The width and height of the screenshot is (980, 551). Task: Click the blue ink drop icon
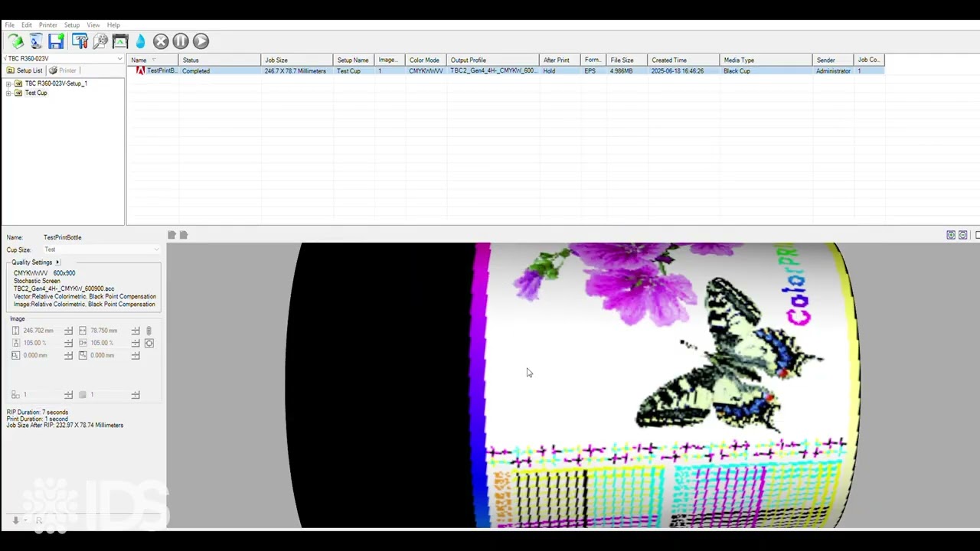coord(140,41)
